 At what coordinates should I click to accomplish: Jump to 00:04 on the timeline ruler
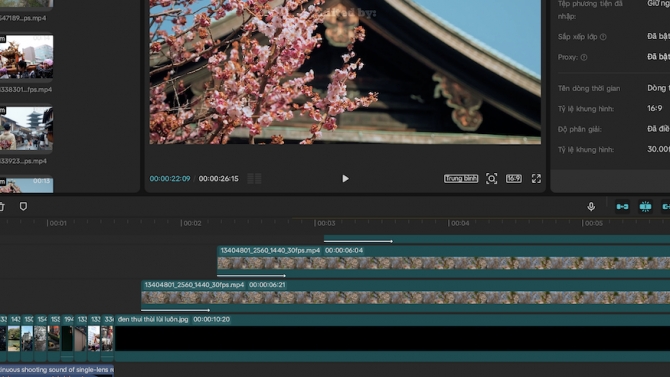(x=459, y=223)
